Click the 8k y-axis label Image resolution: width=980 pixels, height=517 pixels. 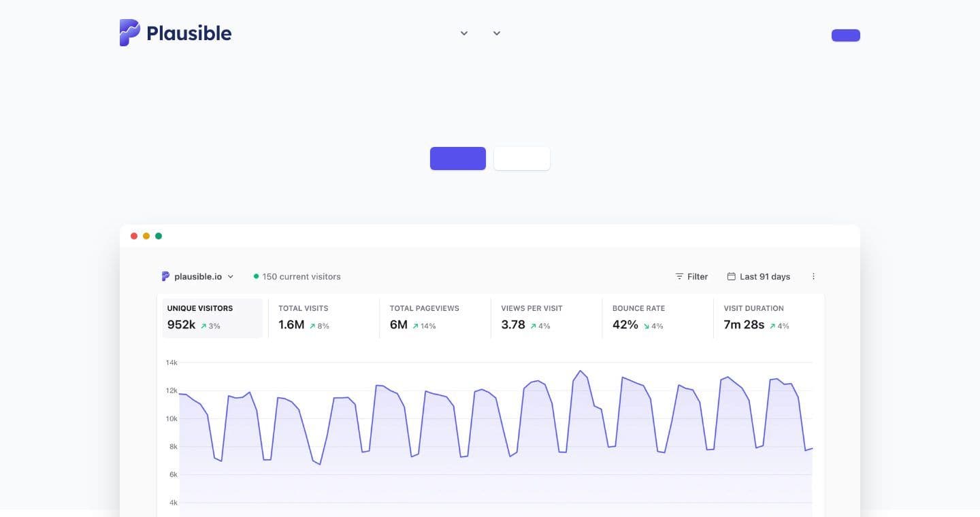coord(174,446)
